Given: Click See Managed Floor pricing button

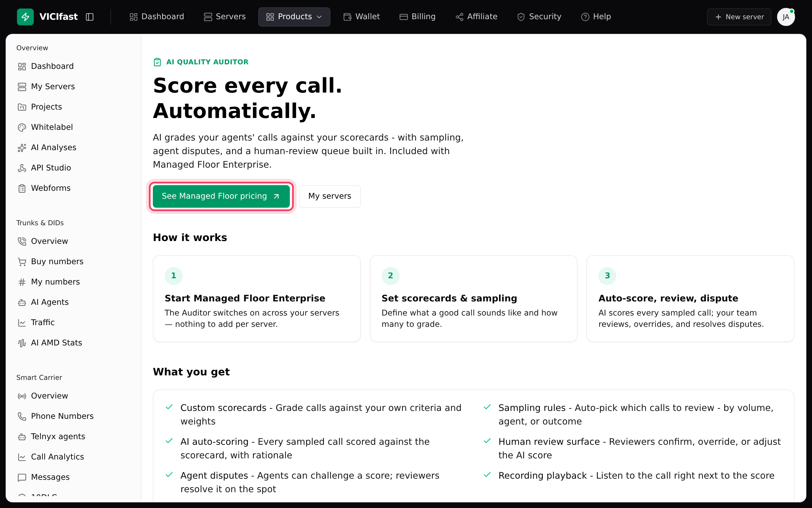Looking at the screenshot, I should click(221, 196).
